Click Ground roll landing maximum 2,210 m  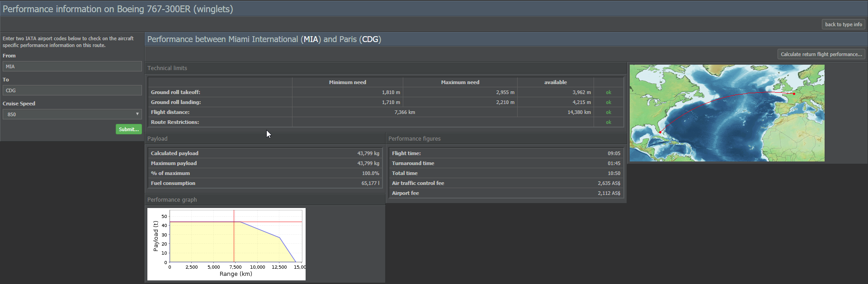click(505, 102)
